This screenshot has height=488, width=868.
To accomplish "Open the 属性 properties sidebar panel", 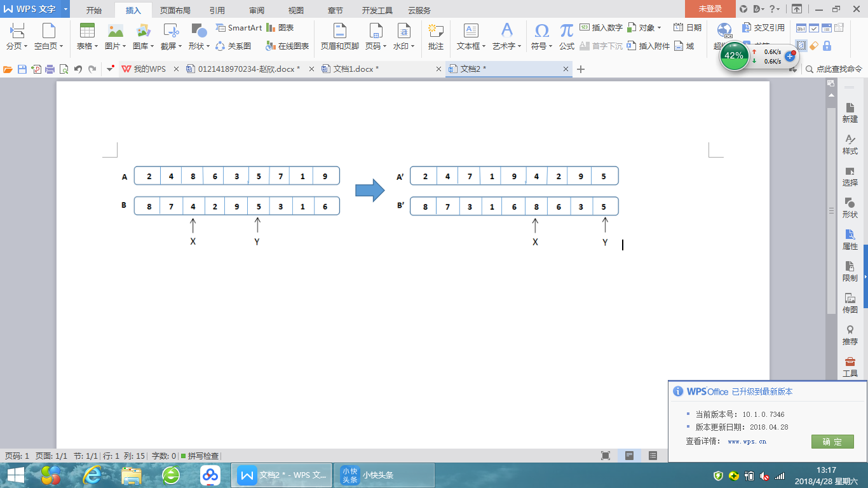I will (x=850, y=240).
